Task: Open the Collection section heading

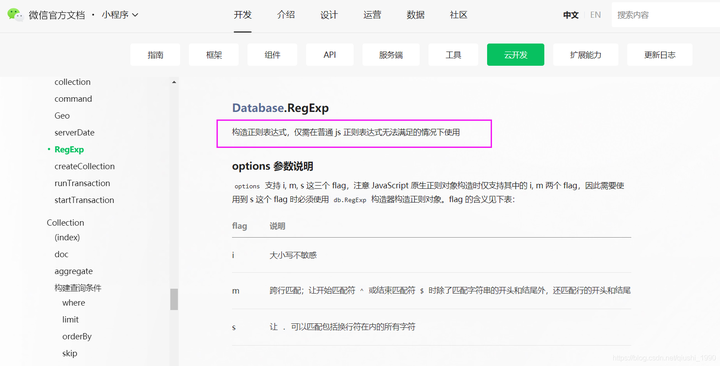Action: tap(65, 223)
